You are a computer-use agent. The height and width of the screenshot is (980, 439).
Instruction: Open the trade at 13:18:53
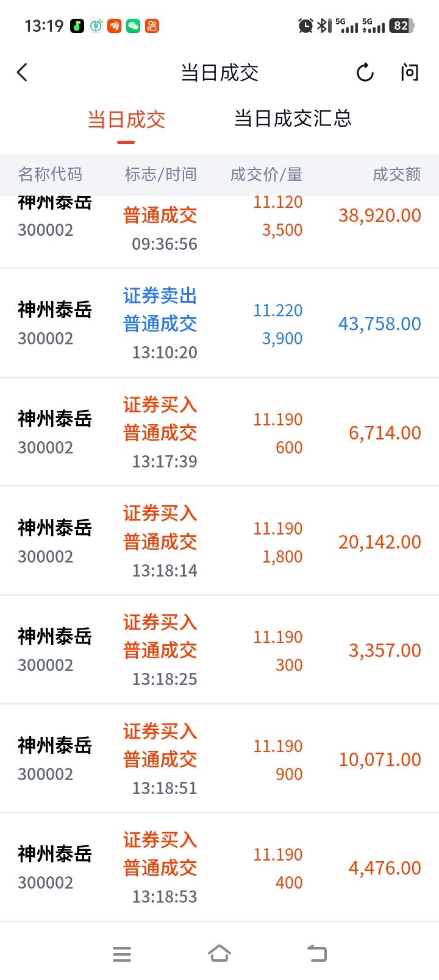click(x=220, y=867)
